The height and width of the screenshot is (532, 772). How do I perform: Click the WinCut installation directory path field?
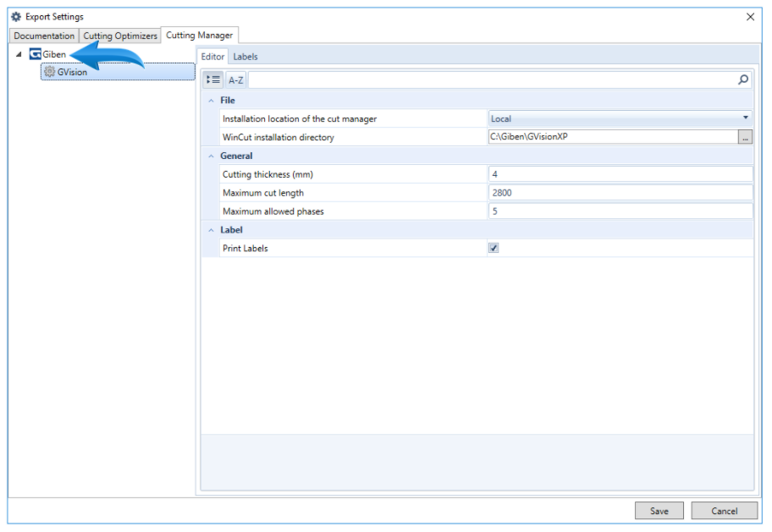click(x=614, y=137)
